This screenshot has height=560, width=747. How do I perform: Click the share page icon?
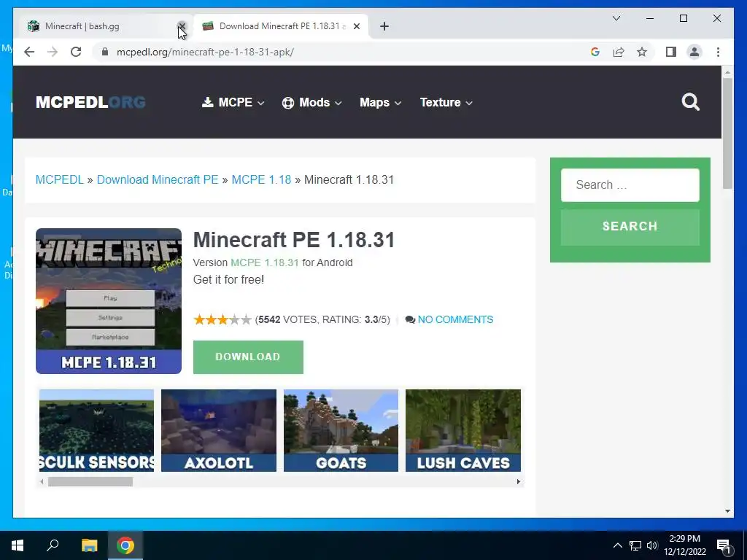click(x=619, y=52)
